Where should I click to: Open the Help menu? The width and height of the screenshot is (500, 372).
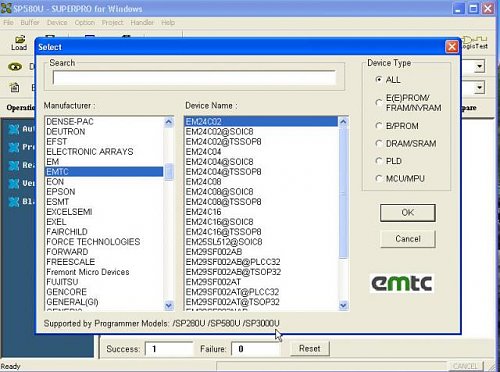(168, 23)
